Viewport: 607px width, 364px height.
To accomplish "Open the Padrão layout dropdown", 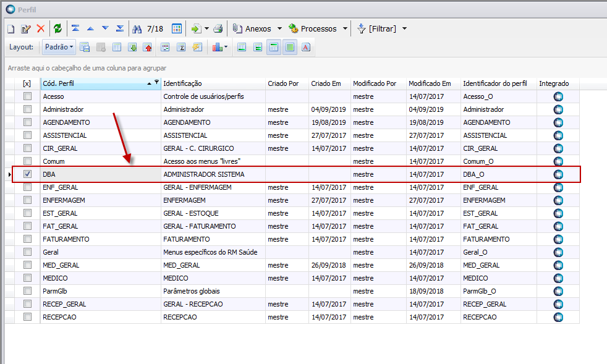I will (59, 47).
